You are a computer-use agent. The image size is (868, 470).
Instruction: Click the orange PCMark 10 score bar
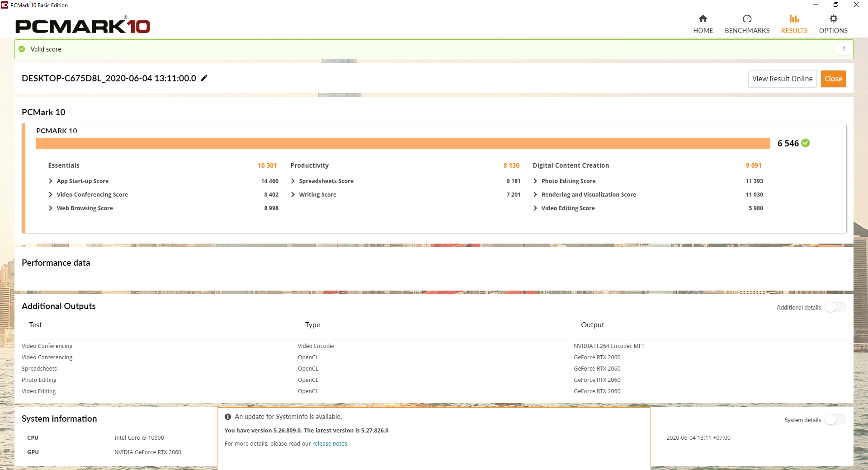point(403,143)
